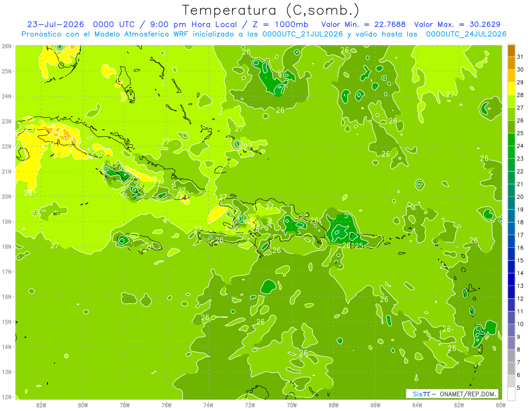
Task: Click the 19N latitude axis label
Action: pos(6,221)
